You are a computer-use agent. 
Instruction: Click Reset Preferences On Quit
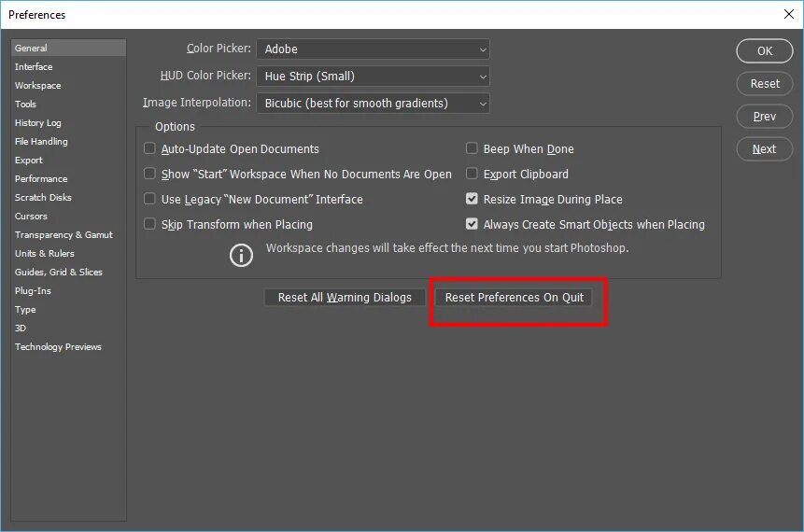(514, 297)
